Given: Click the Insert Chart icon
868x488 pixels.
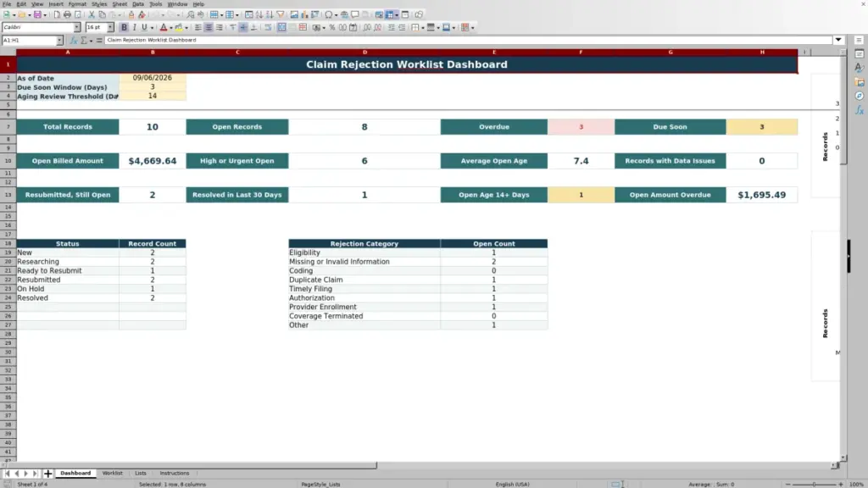Looking at the screenshot, I should pos(304,15).
